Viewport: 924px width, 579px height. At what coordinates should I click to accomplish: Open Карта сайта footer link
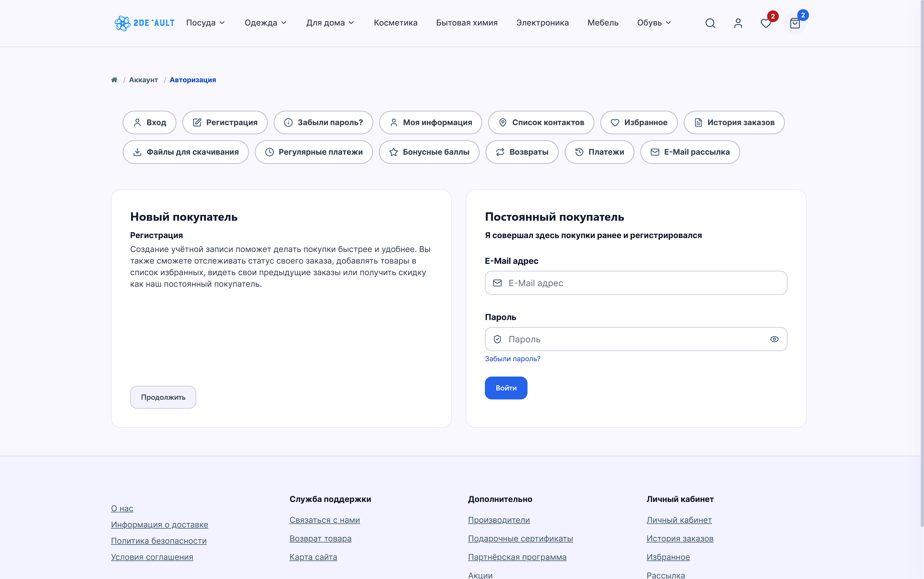coord(313,557)
